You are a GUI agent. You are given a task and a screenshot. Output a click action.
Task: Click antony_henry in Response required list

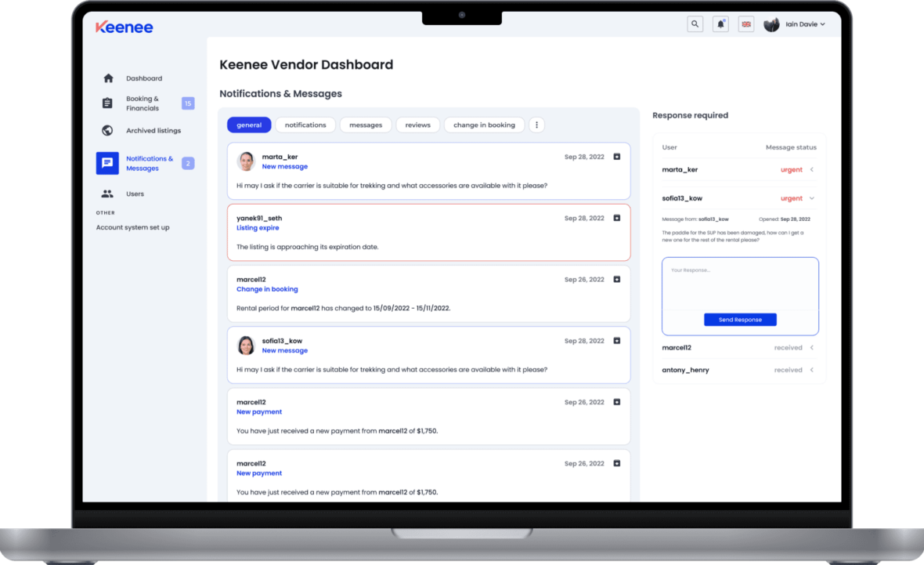[685, 371]
